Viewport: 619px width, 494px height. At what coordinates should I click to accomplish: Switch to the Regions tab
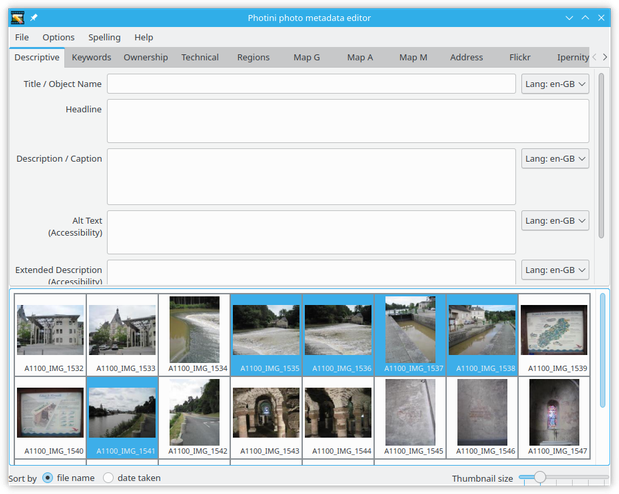tap(253, 58)
